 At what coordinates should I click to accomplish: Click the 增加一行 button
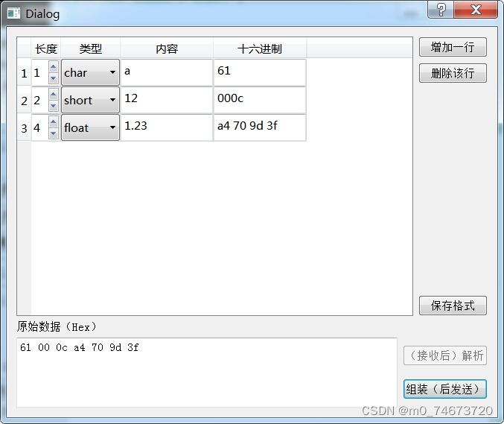point(453,47)
